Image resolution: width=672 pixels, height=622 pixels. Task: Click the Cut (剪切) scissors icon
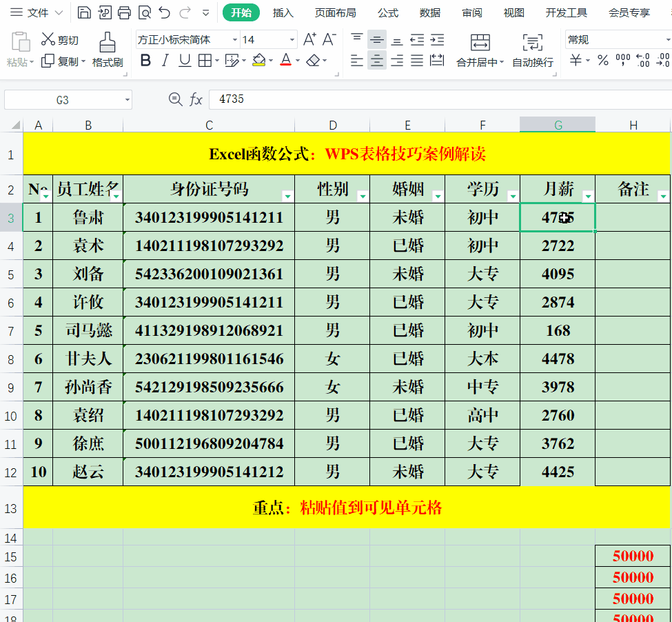(48, 39)
